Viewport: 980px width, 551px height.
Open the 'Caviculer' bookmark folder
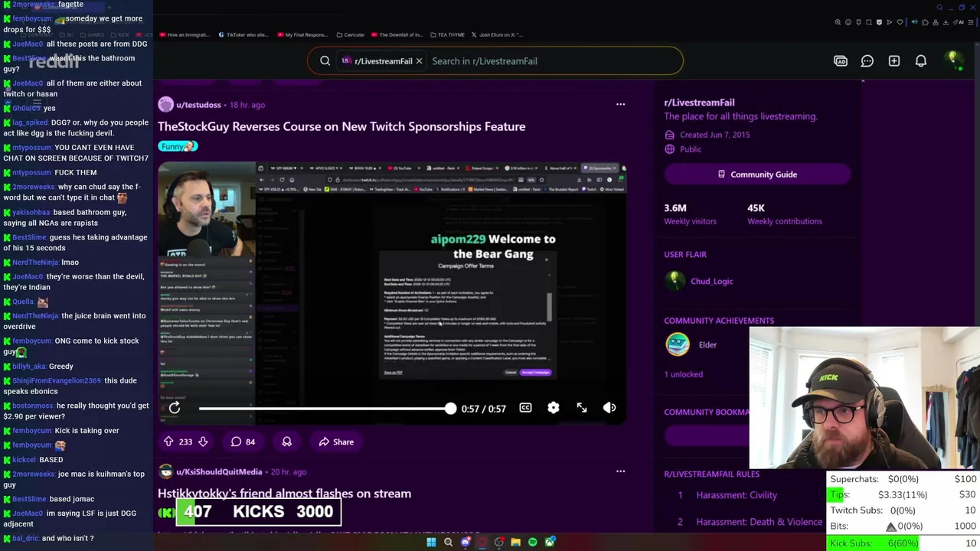349,34
